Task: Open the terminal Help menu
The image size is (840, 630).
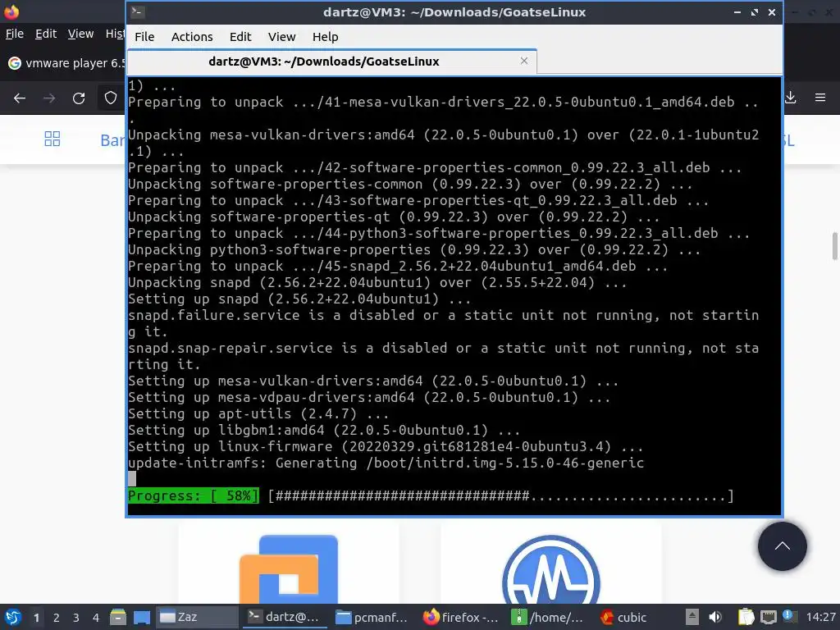Action: 325,36
